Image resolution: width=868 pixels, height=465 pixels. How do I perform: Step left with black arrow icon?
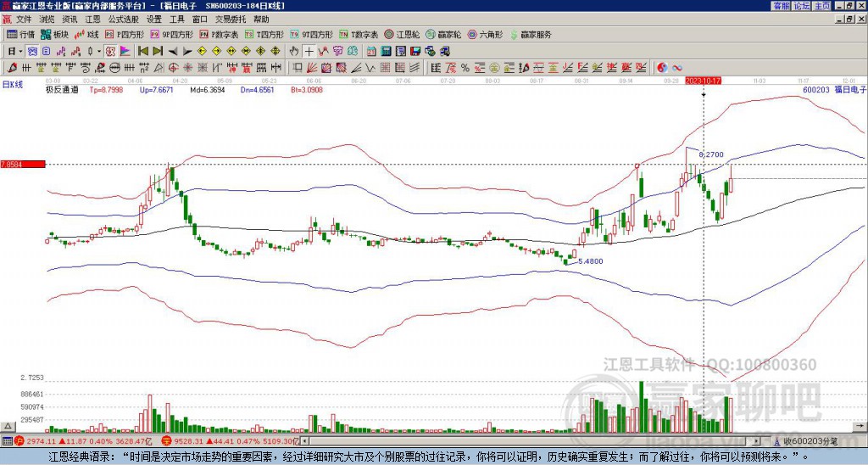click(x=173, y=52)
